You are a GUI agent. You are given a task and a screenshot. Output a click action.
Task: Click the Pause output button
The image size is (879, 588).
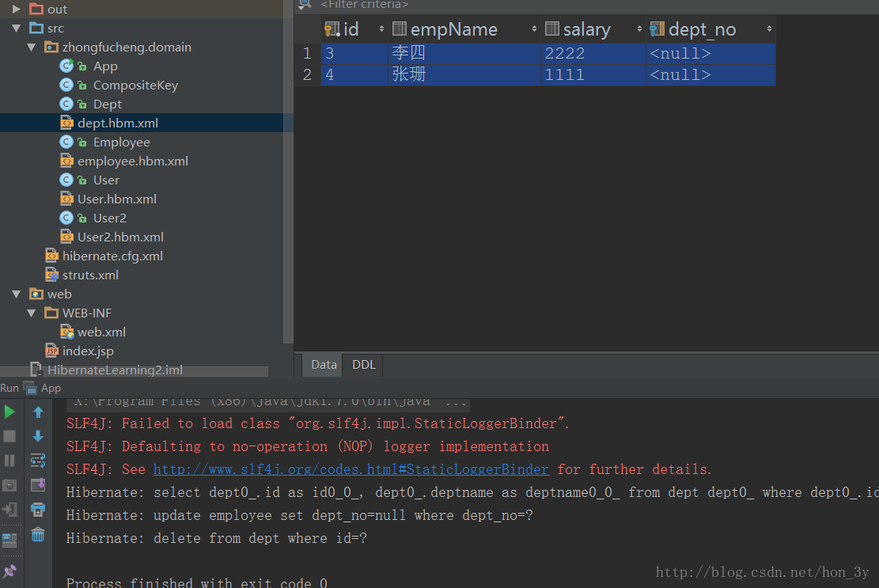(9, 461)
